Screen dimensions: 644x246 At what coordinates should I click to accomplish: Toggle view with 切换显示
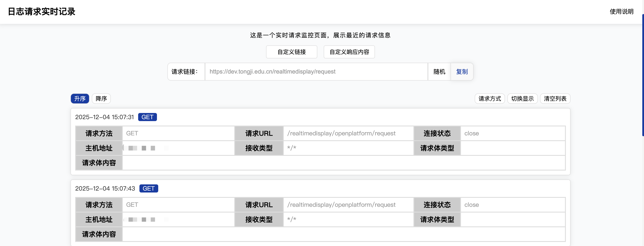click(x=522, y=98)
